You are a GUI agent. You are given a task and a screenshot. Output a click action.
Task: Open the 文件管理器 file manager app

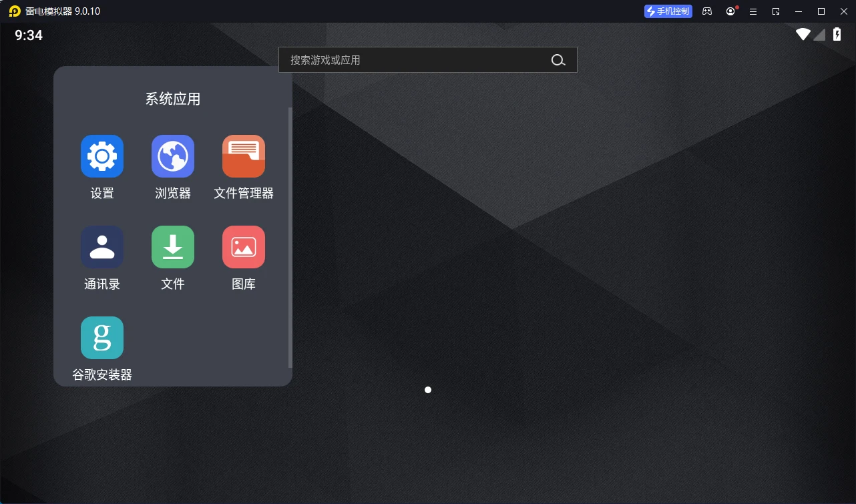click(x=243, y=156)
